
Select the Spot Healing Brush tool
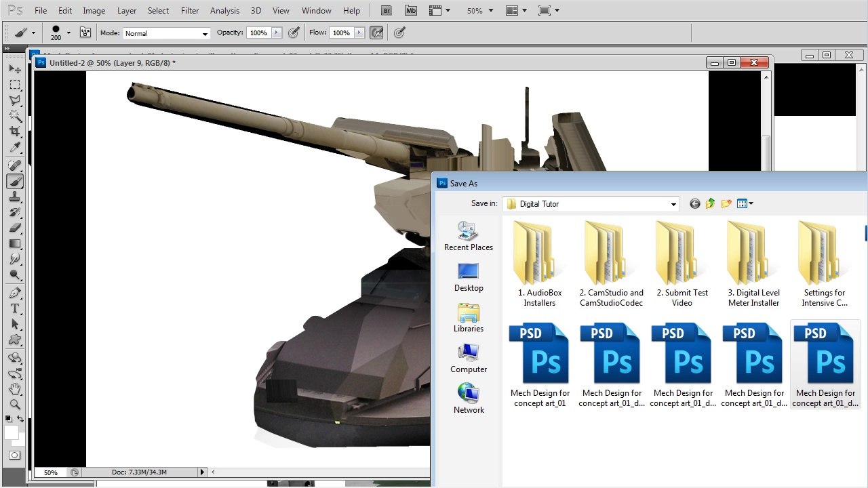pos(14,165)
